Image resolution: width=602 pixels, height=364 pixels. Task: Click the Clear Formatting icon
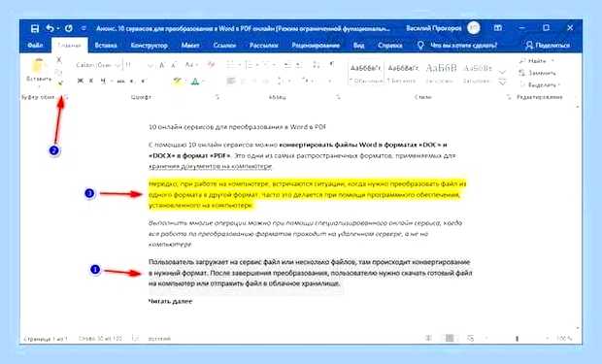click(x=211, y=65)
